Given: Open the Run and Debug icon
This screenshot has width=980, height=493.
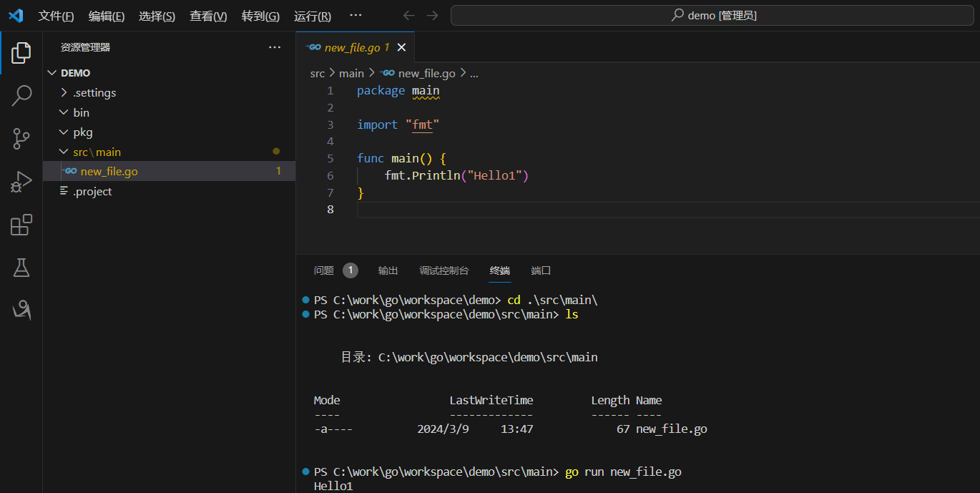Looking at the screenshot, I should 21,182.
